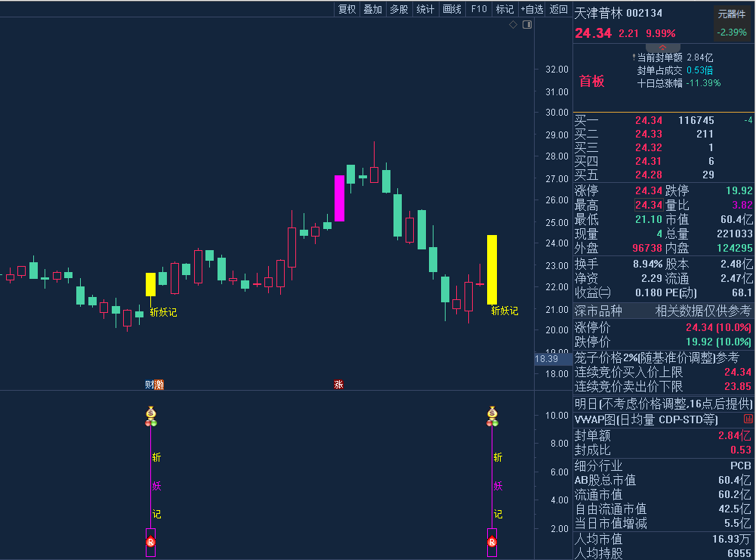Click the 买一 bid price row
This screenshot has width=756, height=560.
tap(663, 120)
